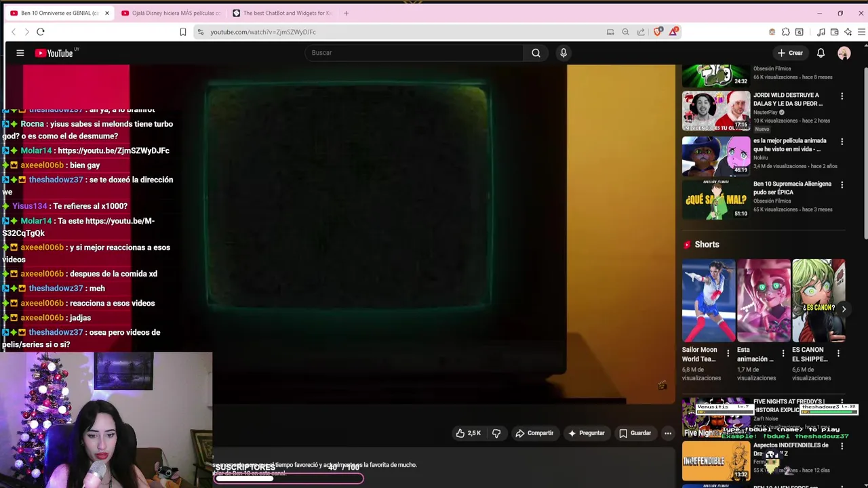Image resolution: width=868 pixels, height=488 pixels.
Task: View site information icon in address bar
Action: point(201,32)
